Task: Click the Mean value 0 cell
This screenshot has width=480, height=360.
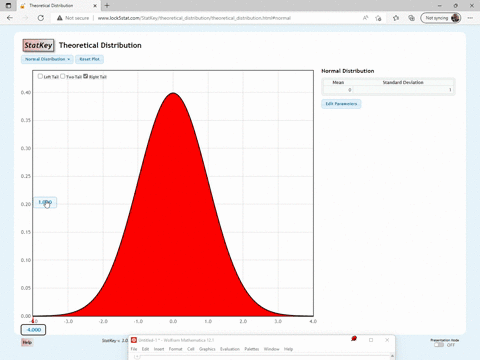Action: [x=338, y=90]
